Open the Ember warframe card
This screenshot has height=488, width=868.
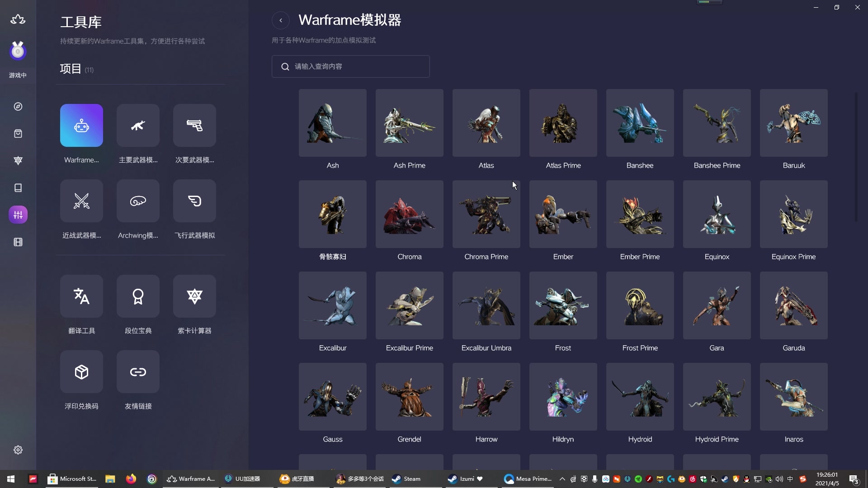coord(563,214)
